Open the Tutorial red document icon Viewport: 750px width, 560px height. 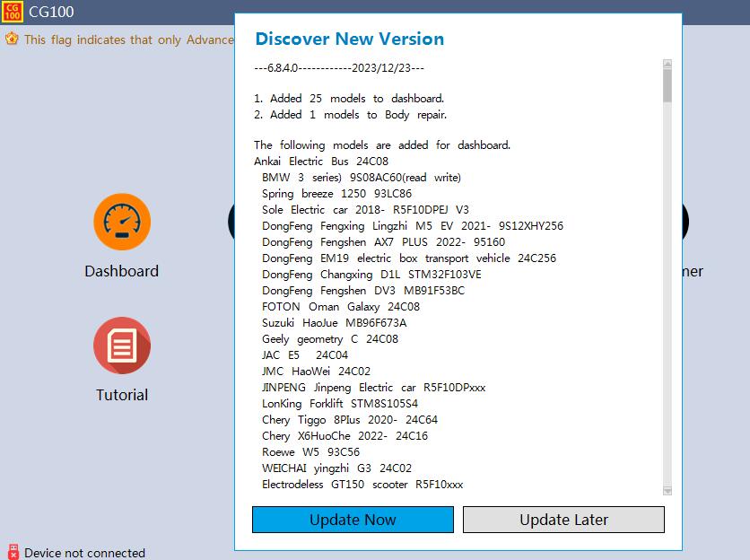click(122, 346)
